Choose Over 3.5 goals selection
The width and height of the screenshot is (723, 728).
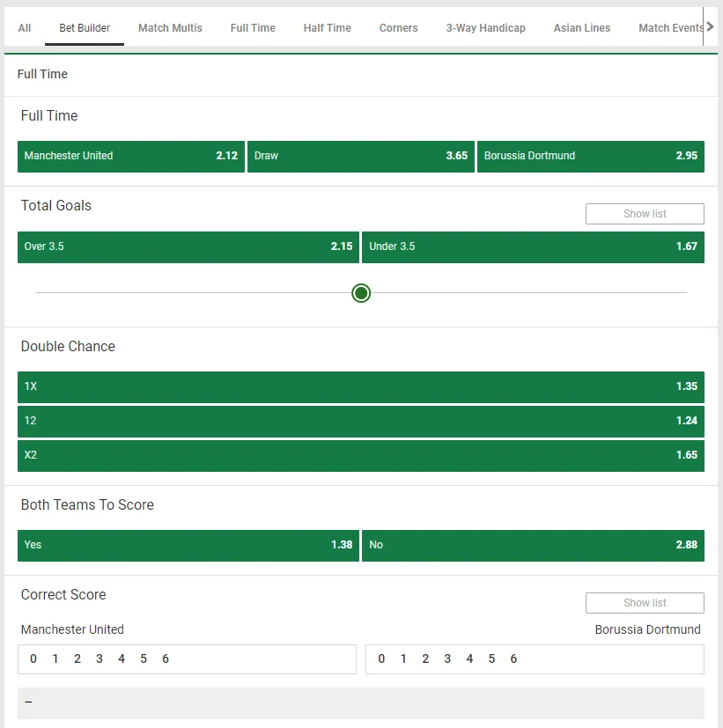coord(188,246)
